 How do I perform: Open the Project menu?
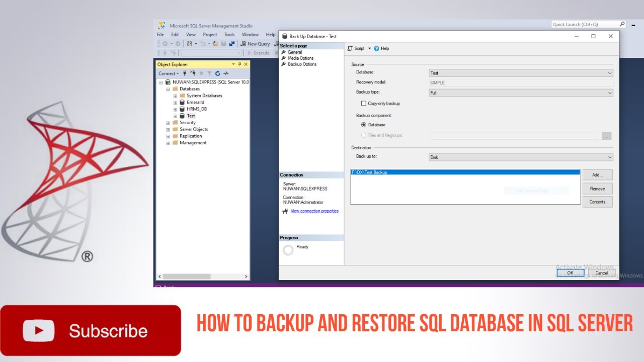point(210,35)
